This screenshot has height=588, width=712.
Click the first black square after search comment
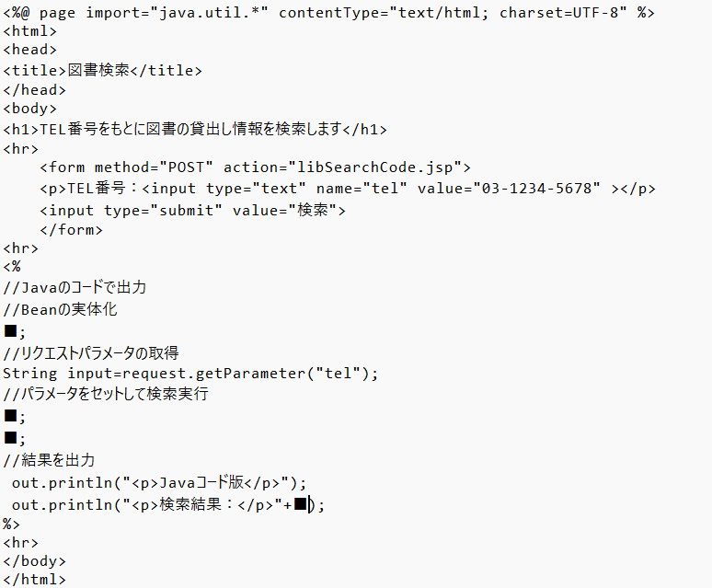click(x=10, y=415)
